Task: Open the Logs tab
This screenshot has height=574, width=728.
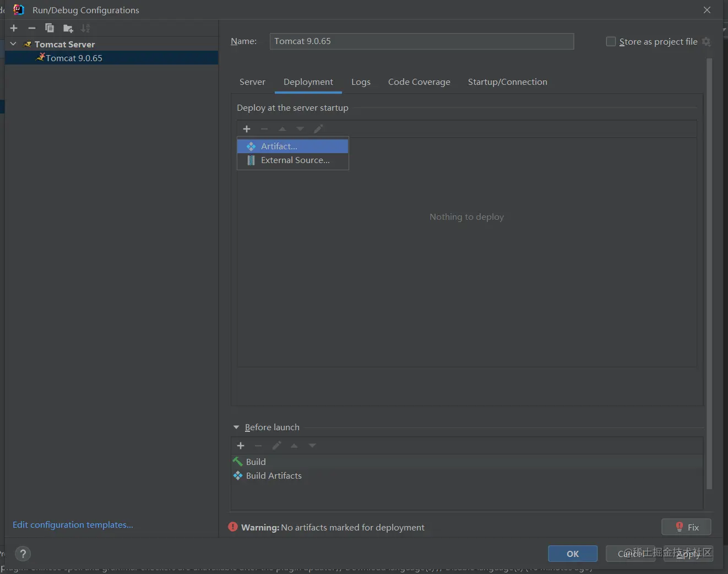Action: pyautogui.click(x=361, y=82)
